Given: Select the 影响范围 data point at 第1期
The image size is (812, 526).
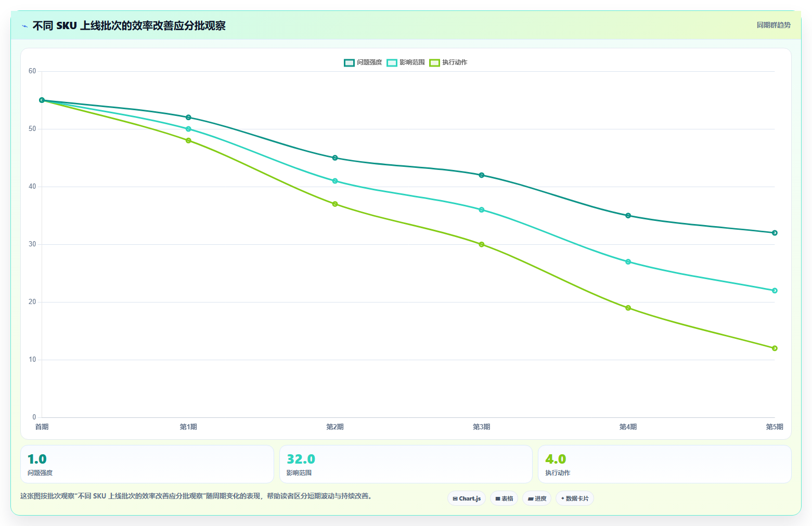Looking at the screenshot, I should (188, 129).
